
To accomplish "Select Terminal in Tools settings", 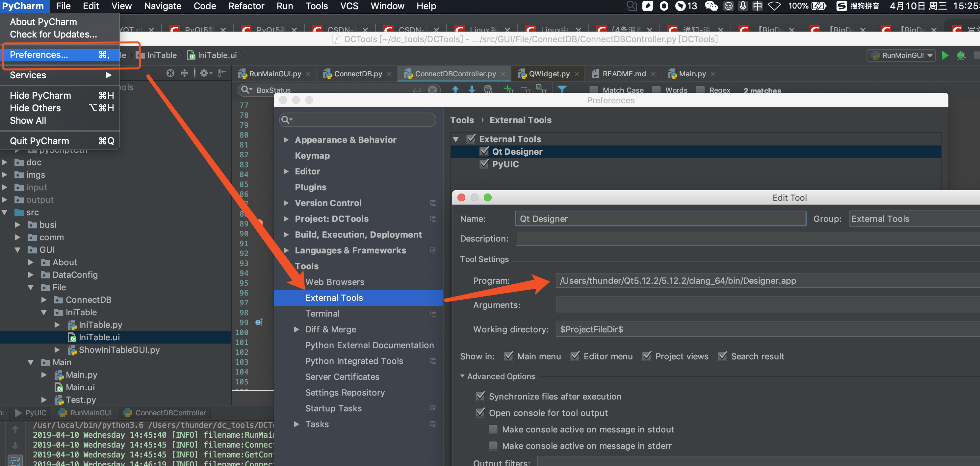I will (322, 313).
